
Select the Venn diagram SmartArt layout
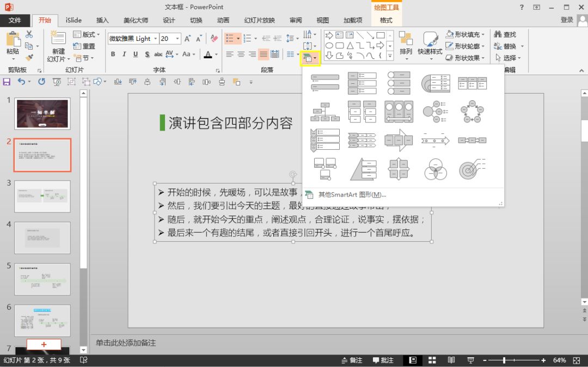[x=436, y=169]
